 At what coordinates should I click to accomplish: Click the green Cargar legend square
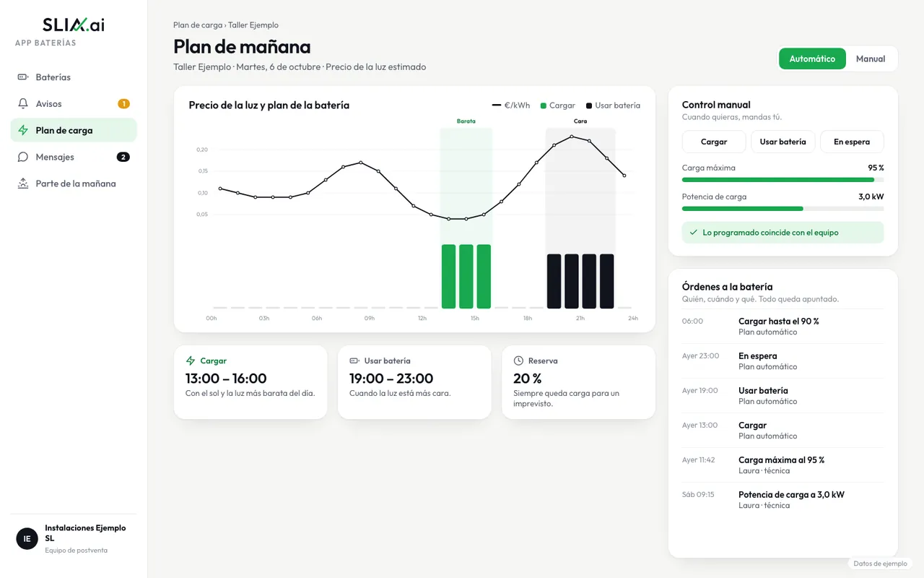pyautogui.click(x=543, y=105)
